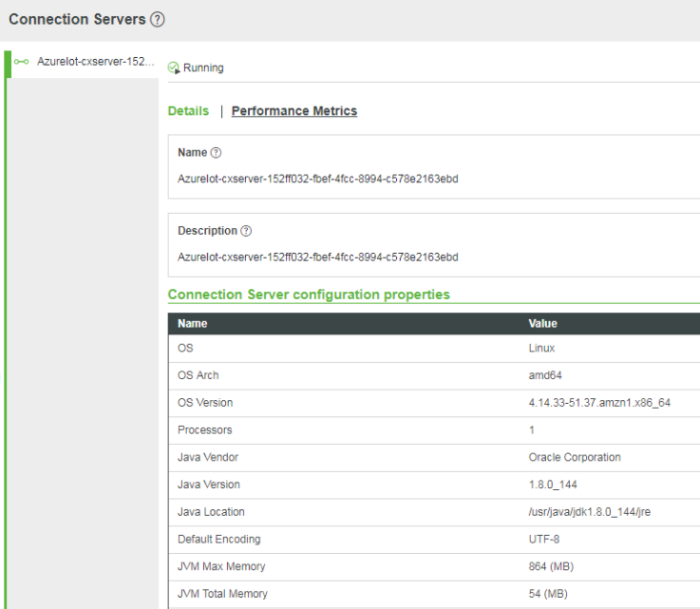Viewport: 700px width, 609px height.
Task: Select the JVM Total Memory row label
Action: tap(223, 594)
